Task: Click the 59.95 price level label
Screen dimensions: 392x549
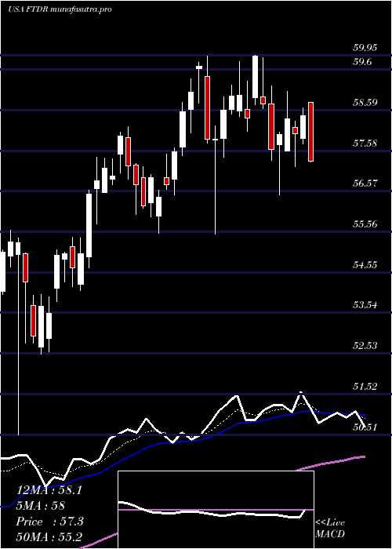Action: click(x=365, y=47)
